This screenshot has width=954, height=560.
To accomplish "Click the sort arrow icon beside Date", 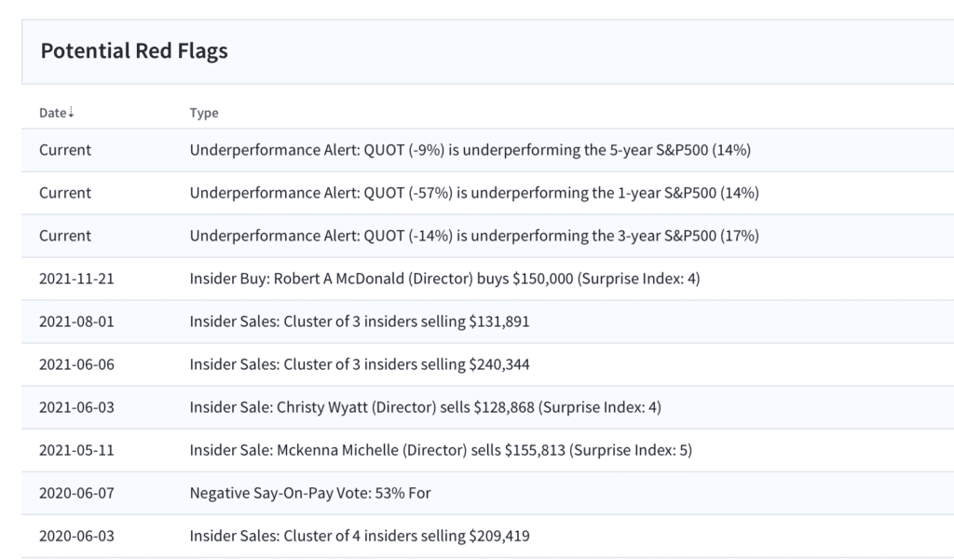I will point(71,113).
